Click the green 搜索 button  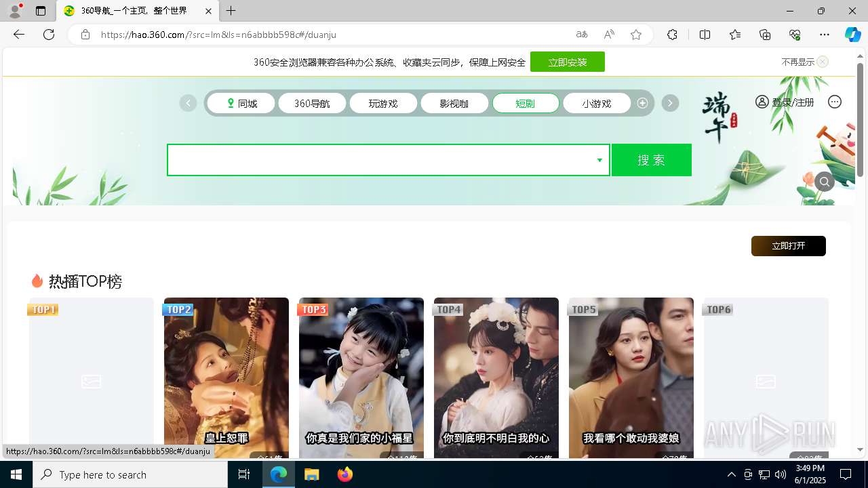coord(652,160)
